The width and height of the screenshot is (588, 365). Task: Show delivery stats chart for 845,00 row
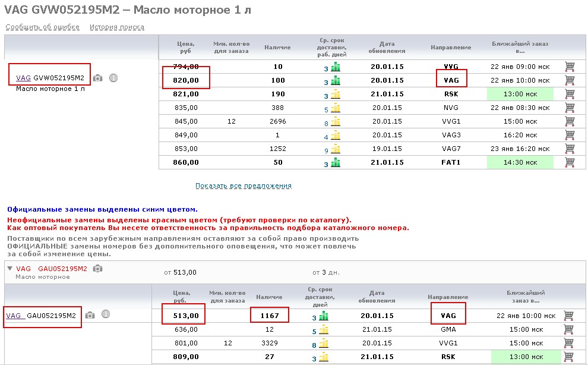click(x=336, y=122)
